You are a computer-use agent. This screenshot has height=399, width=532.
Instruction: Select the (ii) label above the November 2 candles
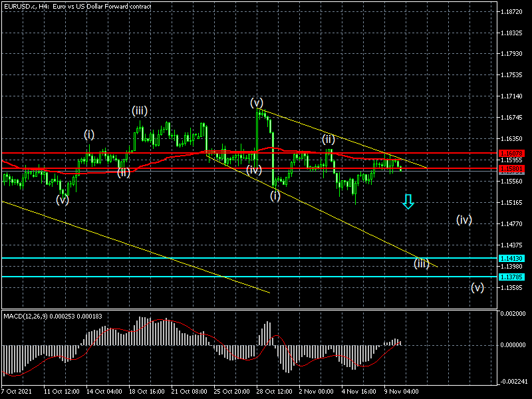point(329,139)
